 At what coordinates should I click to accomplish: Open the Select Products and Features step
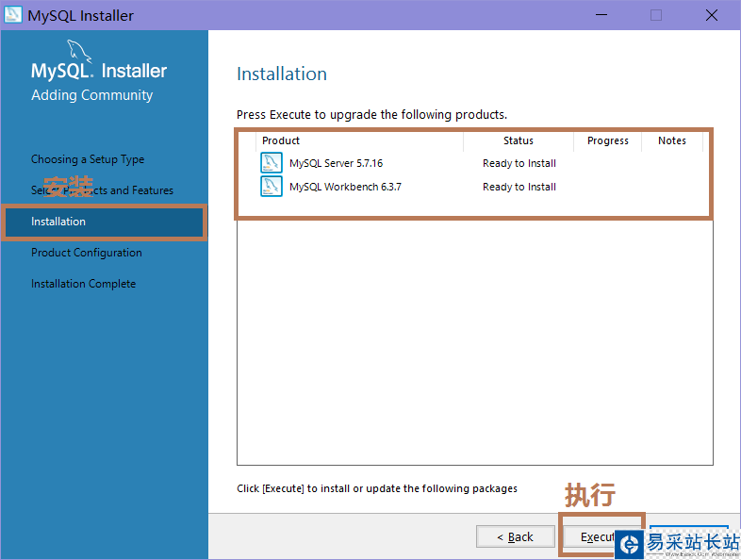102,190
